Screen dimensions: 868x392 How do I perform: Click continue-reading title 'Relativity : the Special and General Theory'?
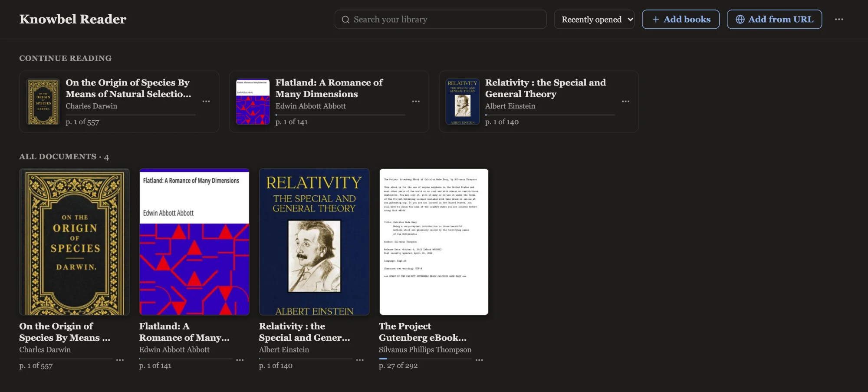(x=546, y=88)
